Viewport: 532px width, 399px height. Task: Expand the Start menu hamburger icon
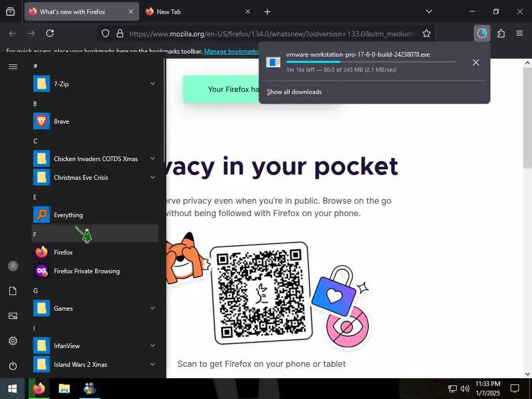point(13,66)
